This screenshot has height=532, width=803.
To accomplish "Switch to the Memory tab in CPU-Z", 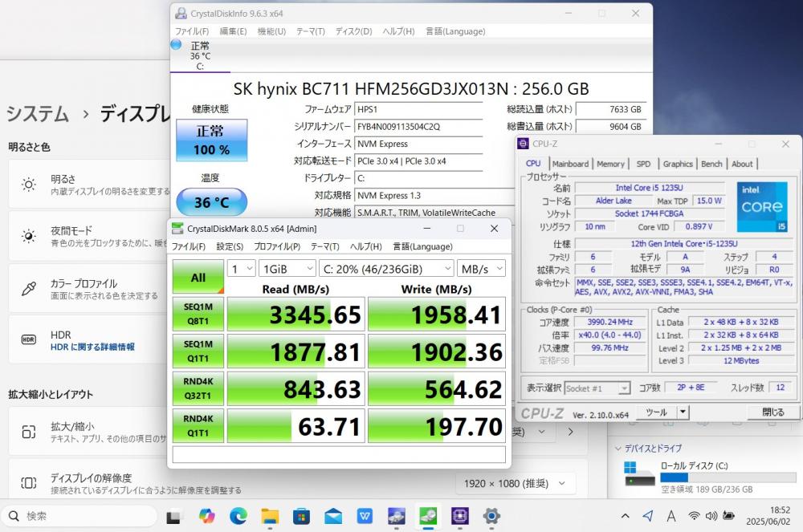I will click(x=610, y=164).
